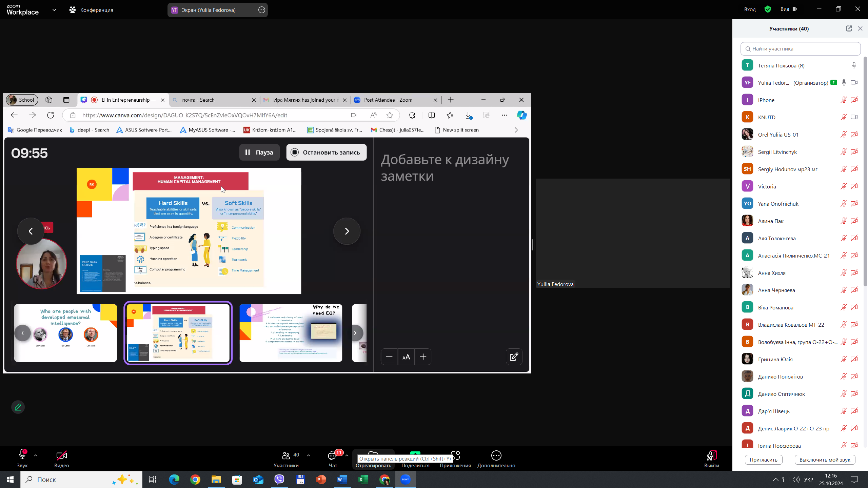Pop out the participants panel
The image size is (868, 488).
(849, 28)
